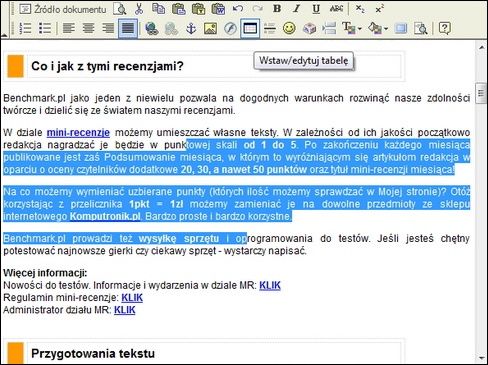Screen dimensions: 488x365
Task: Toggle bold formatting
Action: click(277, 9)
